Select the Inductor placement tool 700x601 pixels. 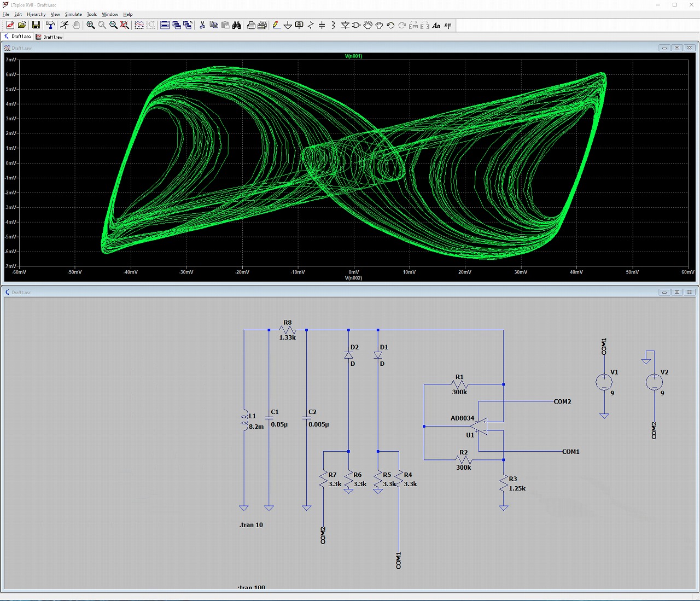[333, 25]
